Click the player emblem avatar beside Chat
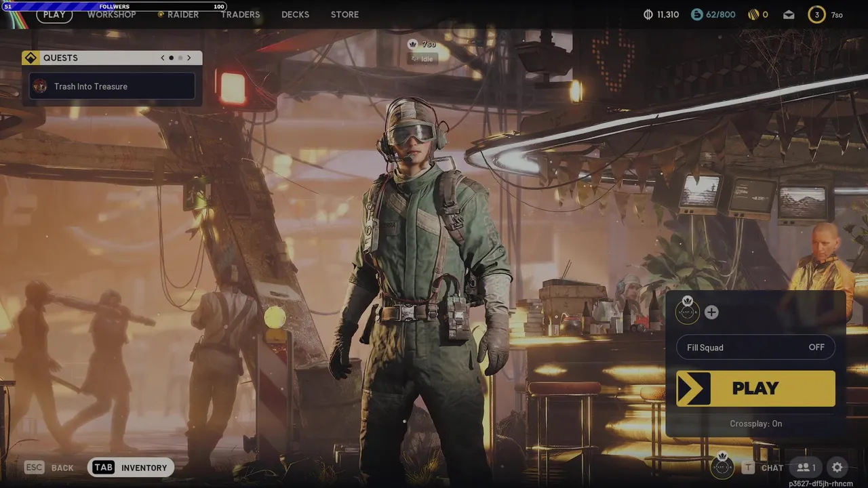Image resolution: width=868 pixels, height=488 pixels. pos(722,467)
